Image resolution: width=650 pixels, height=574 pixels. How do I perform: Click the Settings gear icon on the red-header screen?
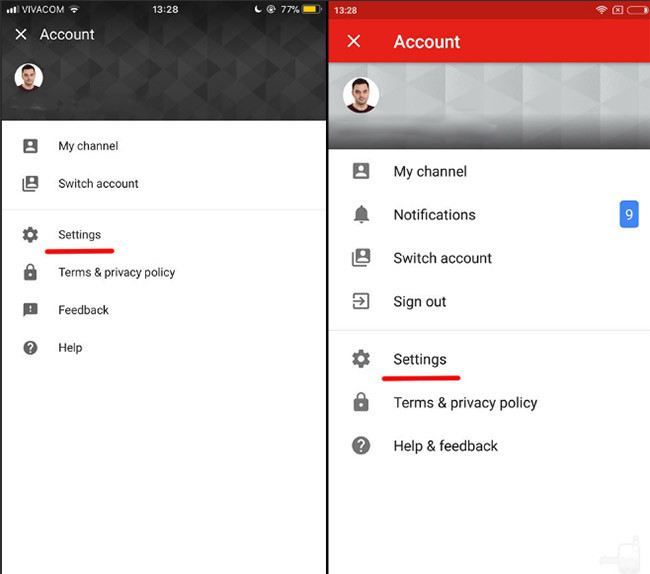[361, 359]
